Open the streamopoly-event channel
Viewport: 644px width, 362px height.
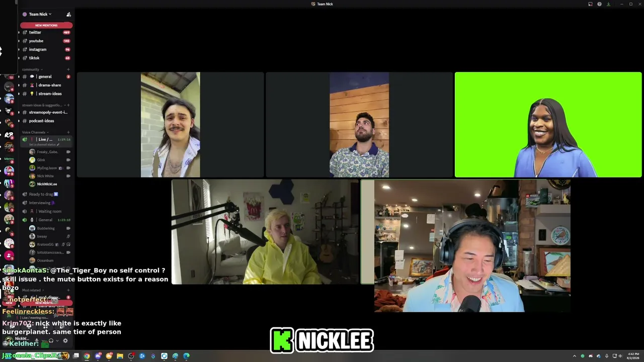45,112
